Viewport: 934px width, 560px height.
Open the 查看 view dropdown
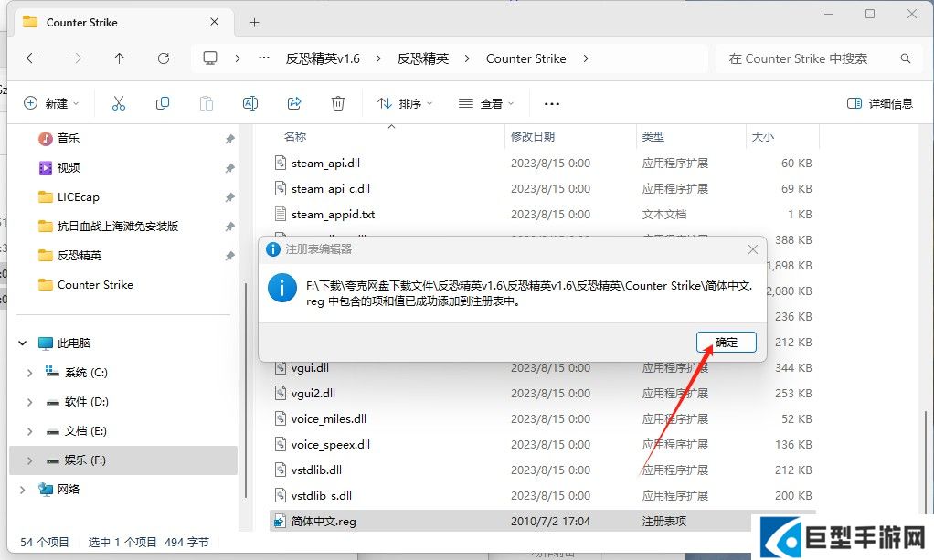click(x=486, y=102)
